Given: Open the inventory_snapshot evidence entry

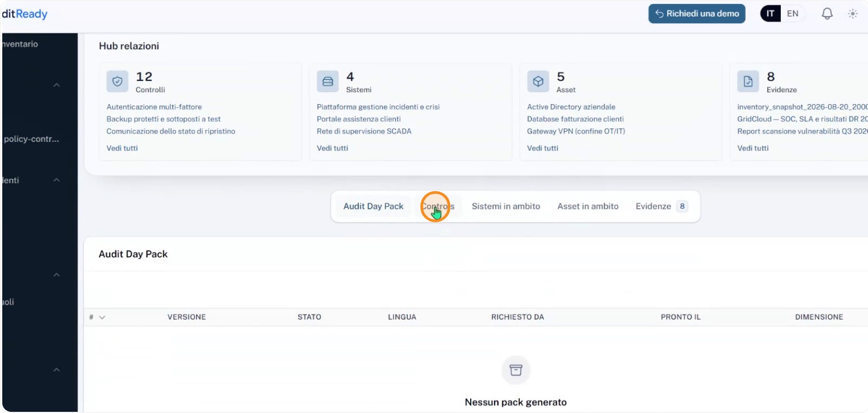Looking at the screenshot, I should point(802,107).
